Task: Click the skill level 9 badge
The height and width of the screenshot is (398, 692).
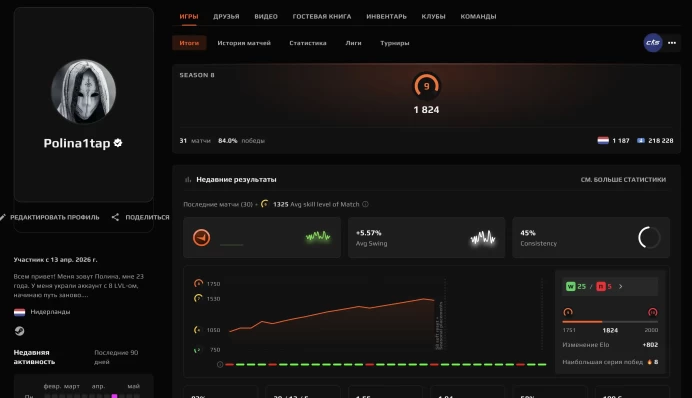Action: coord(426,86)
